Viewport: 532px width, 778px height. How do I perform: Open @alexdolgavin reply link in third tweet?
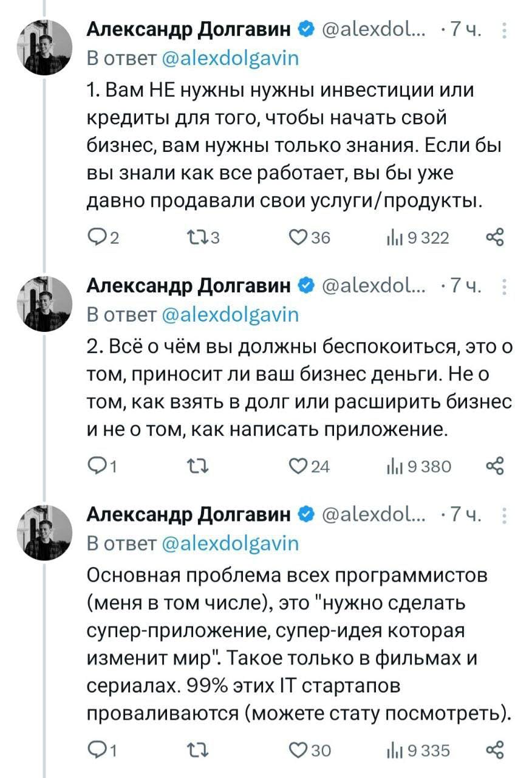point(231,543)
